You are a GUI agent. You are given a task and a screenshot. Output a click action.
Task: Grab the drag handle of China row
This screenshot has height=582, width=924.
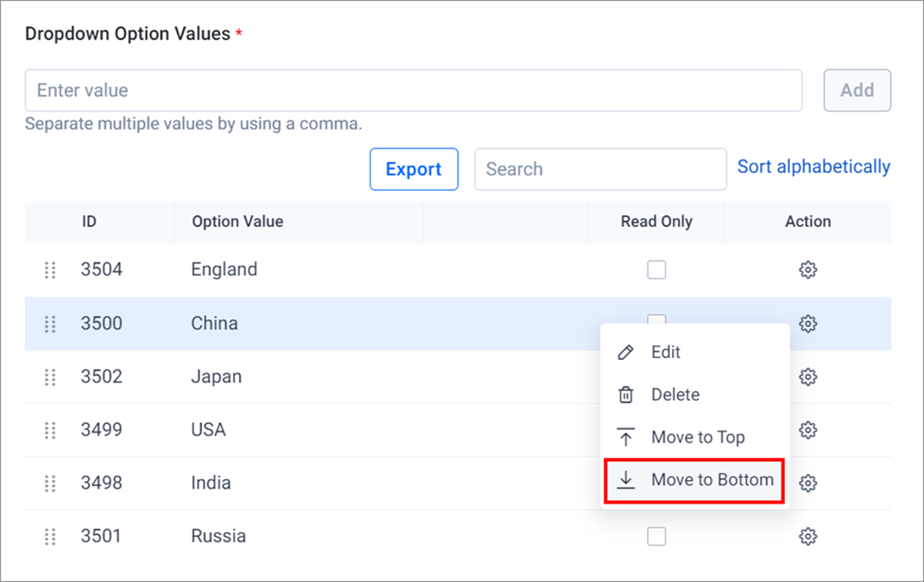pos(50,324)
